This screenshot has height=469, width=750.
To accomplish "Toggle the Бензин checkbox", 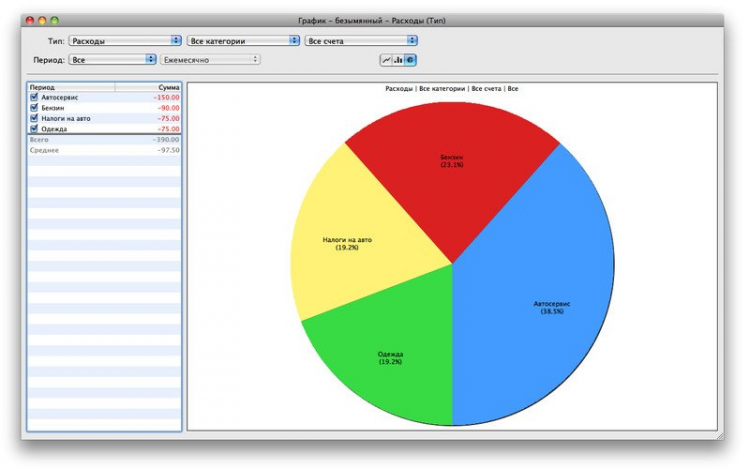I will click(x=34, y=108).
